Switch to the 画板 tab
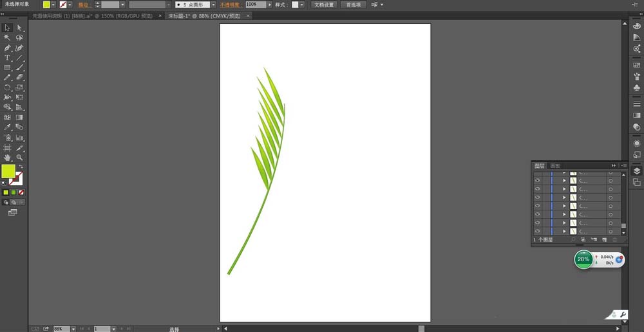644x332 pixels. coord(555,166)
